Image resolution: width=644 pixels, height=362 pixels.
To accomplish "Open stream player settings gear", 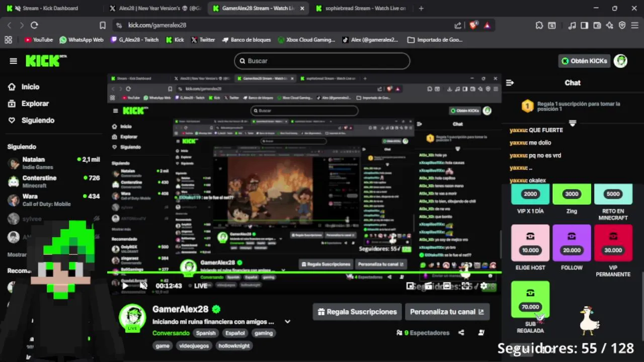I will tap(484, 286).
